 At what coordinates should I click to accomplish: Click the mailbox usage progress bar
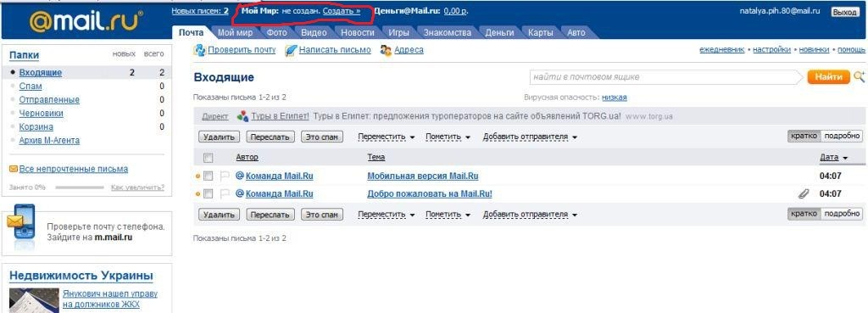(x=79, y=187)
